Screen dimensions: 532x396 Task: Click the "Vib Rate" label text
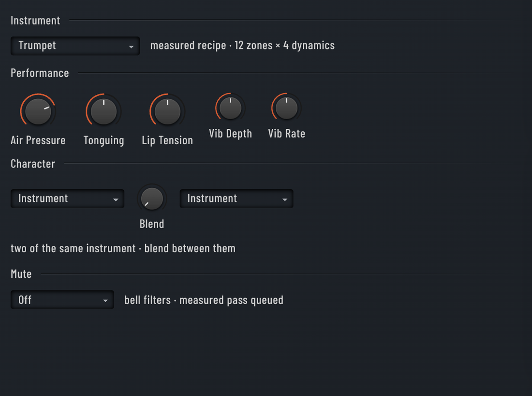click(x=286, y=134)
